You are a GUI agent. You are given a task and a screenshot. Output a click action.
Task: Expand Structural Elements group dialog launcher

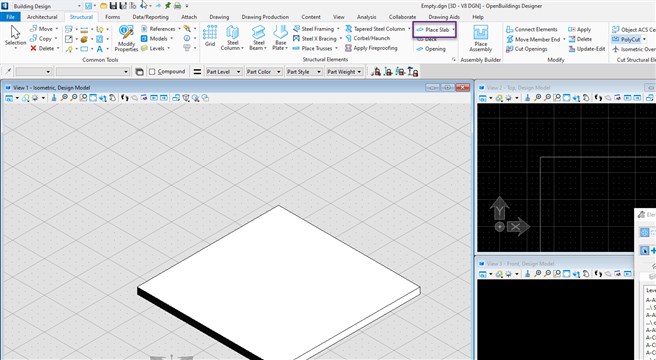pyautogui.click(x=454, y=60)
